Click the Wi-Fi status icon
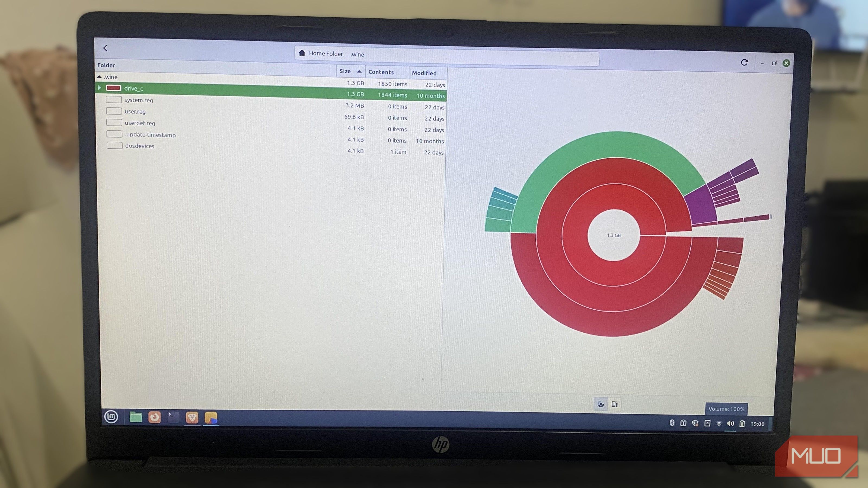Viewport: 868px width, 488px height. click(720, 424)
